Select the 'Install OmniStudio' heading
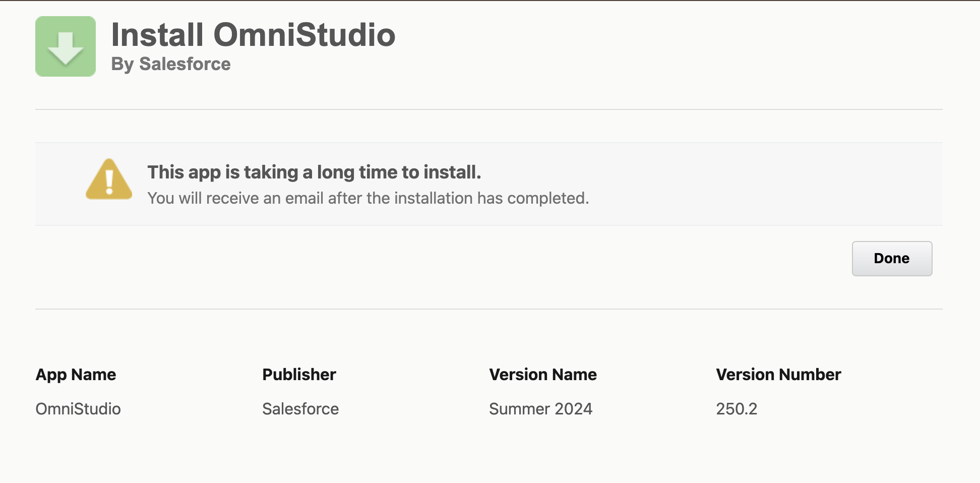980x483 pixels. pos(253,35)
